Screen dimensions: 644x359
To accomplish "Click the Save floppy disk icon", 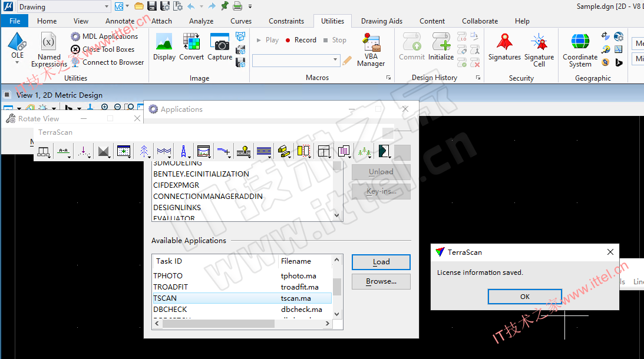I will (152, 6).
